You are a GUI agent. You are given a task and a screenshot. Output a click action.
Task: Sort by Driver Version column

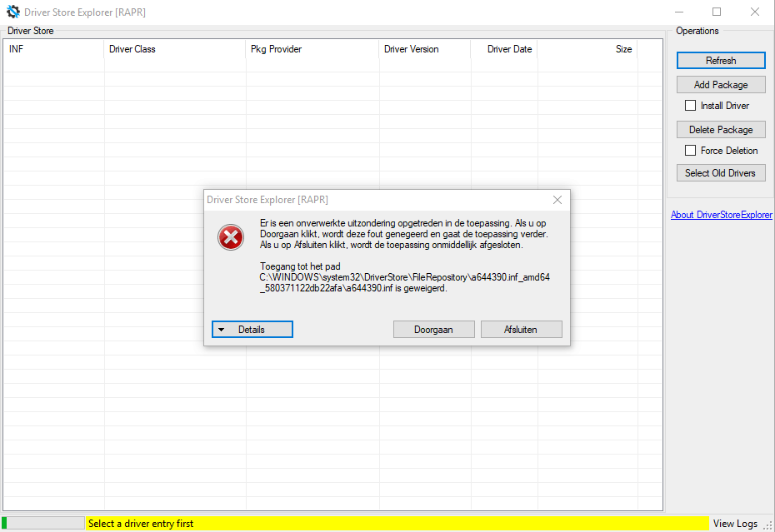point(425,49)
